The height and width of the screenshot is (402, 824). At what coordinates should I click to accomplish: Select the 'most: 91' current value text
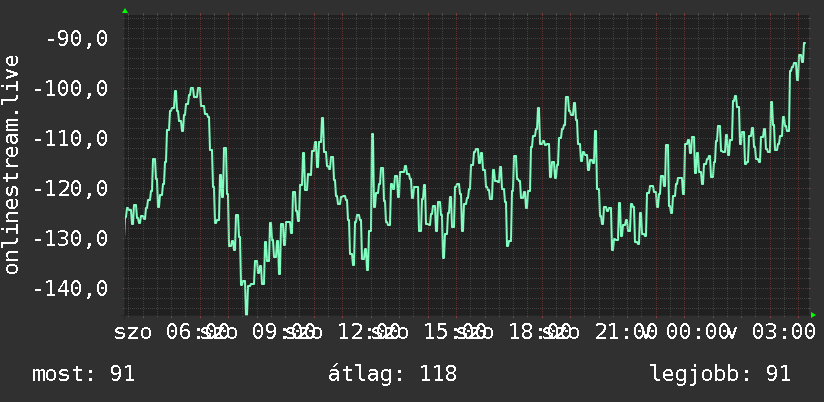[x=84, y=374]
